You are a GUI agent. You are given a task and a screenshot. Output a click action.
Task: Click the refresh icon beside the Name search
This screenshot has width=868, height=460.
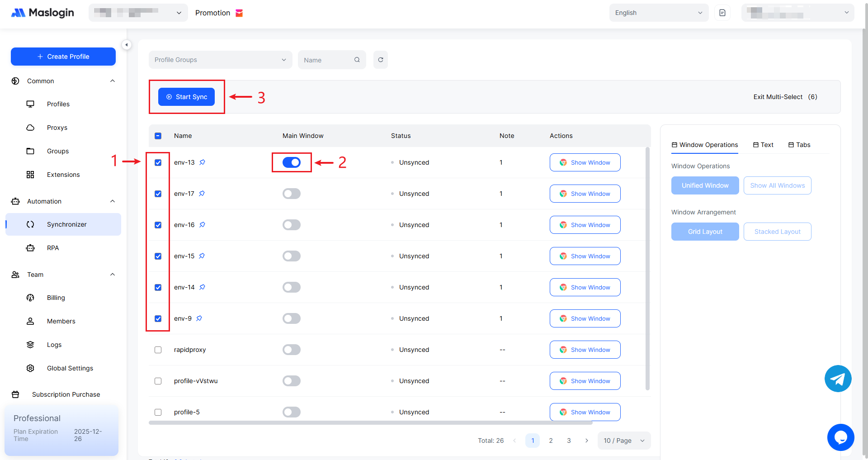point(381,60)
